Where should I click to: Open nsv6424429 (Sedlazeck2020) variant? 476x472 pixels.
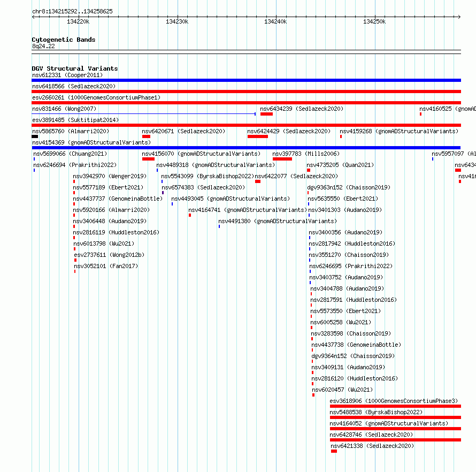click(289, 131)
